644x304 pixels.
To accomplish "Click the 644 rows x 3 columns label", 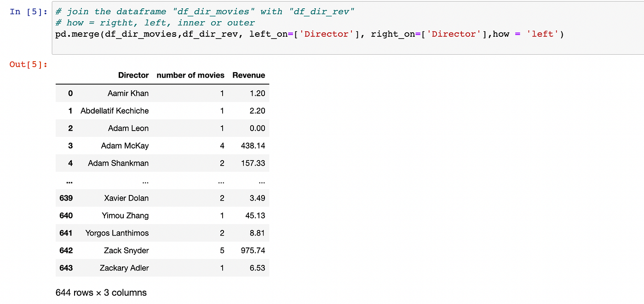I will [100, 293].
